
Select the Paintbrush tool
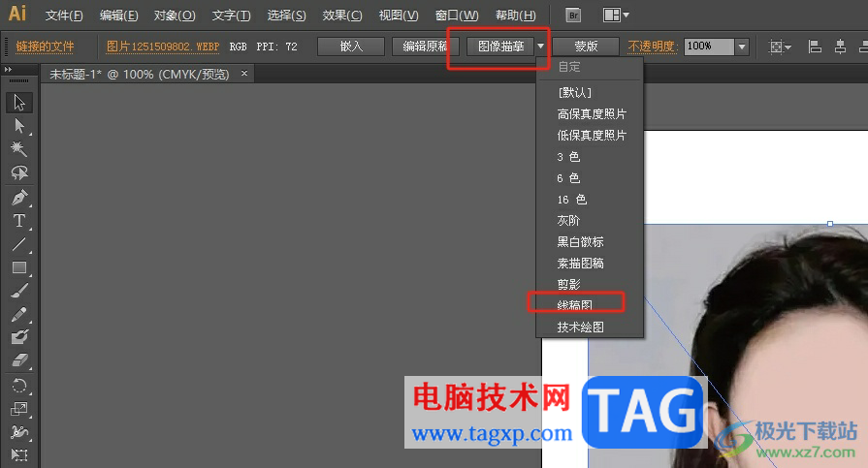coord(19,291)
